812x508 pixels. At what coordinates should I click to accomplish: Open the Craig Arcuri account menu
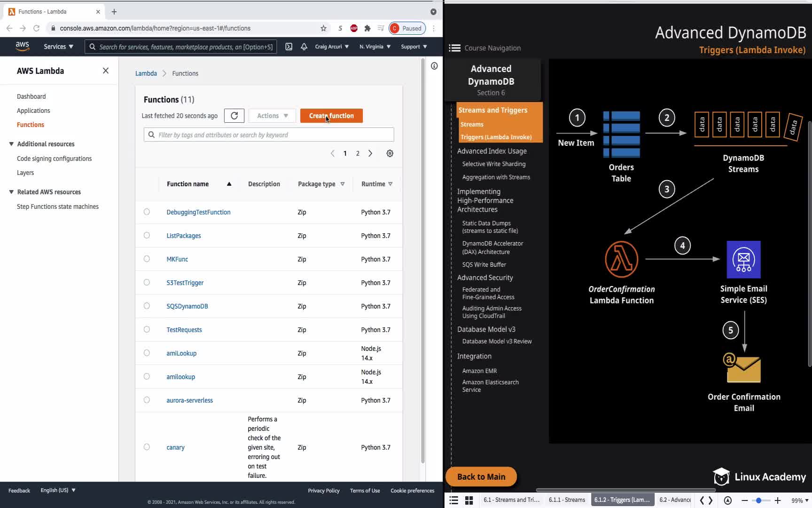[x=332, y=47]
